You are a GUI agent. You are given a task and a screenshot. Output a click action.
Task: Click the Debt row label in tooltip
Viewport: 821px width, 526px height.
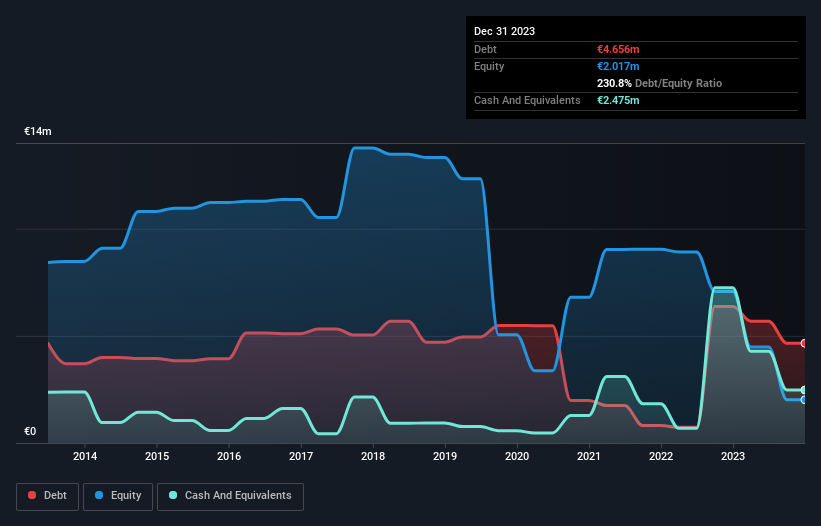[x=485, y=49]
